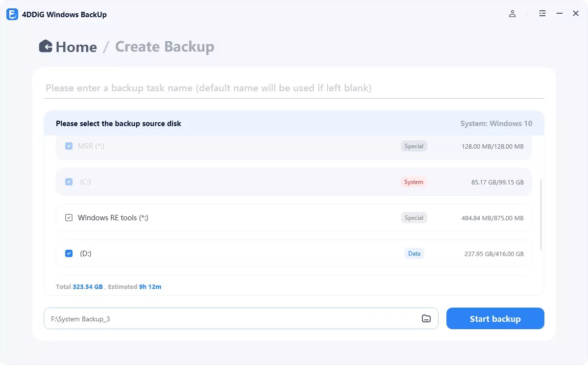Toggle the MSR partition checkbox

coord(69,146)
